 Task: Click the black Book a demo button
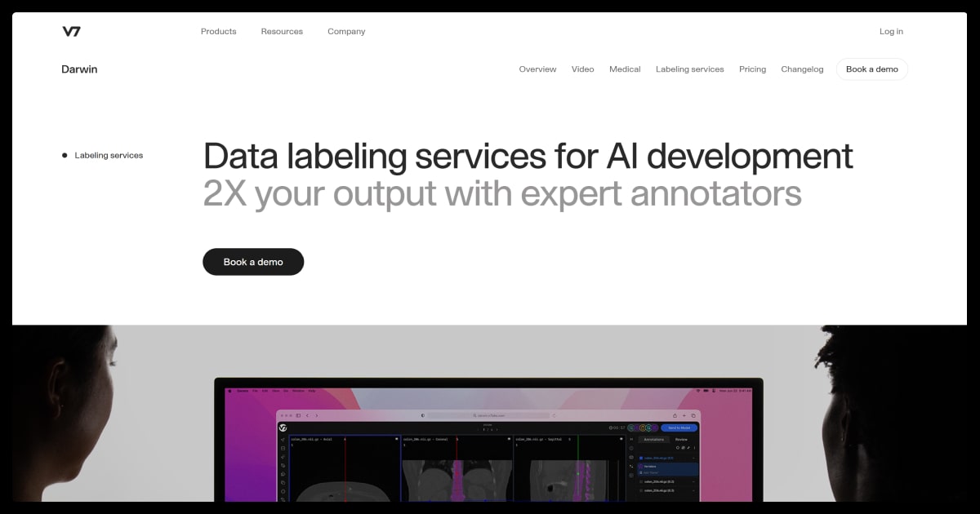point(253,262)
